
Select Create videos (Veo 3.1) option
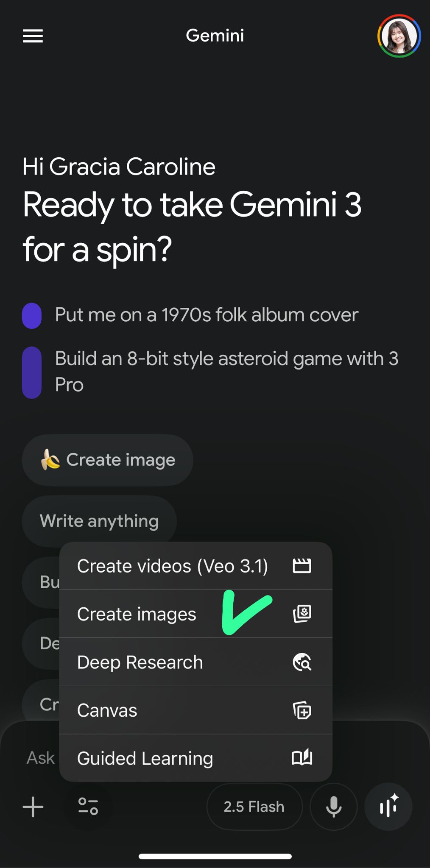tap(172, 566)
